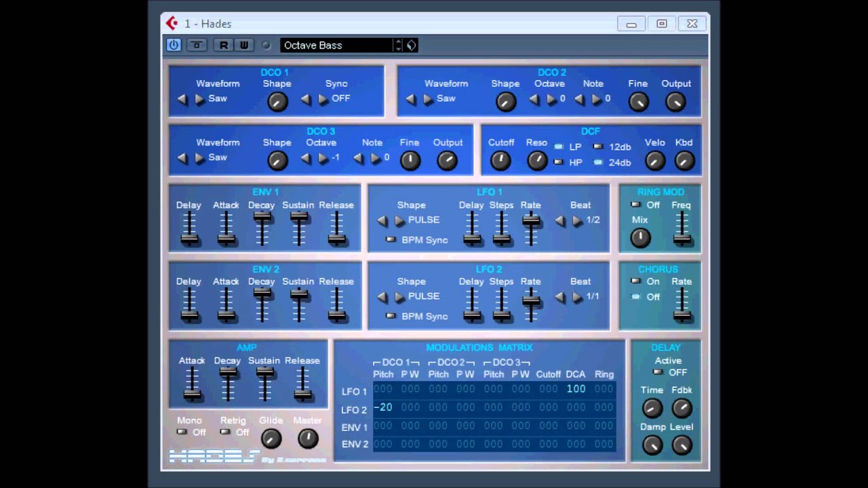The height and width of the screenshot is (488, 868).
Task: Select LFO 2 DCO 1 Pitch cell -20
Action: 383,407
